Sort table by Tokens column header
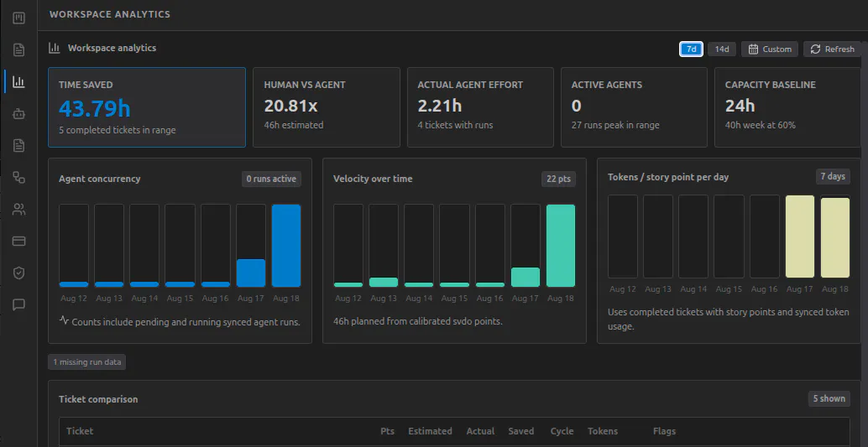The height and width of the screenshot is (447, 868). click(x=603, y=431)
